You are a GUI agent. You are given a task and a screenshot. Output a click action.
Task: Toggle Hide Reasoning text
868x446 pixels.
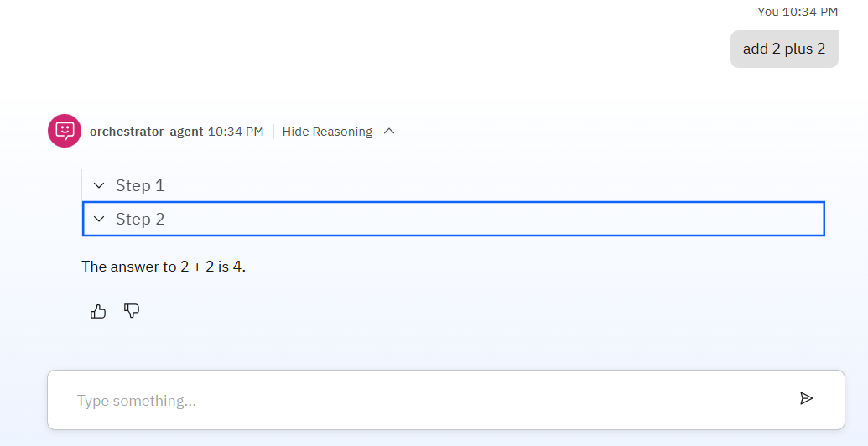(327, 132)
